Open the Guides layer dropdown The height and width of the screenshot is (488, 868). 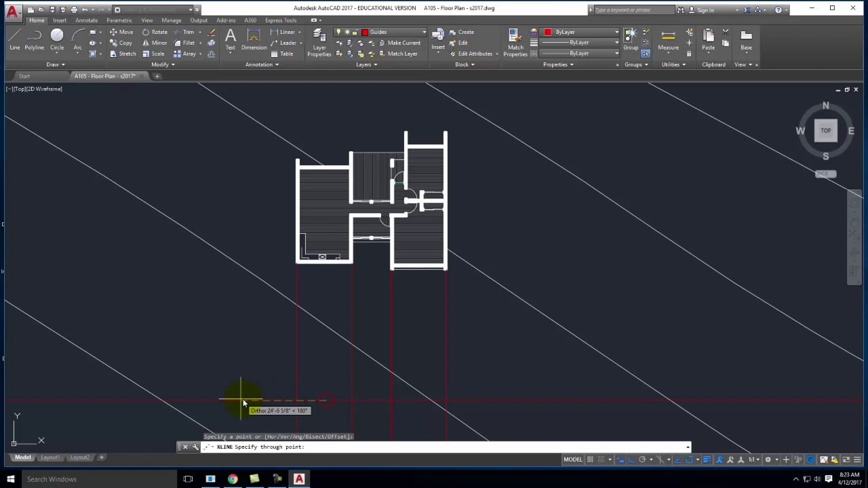point(423,32)
